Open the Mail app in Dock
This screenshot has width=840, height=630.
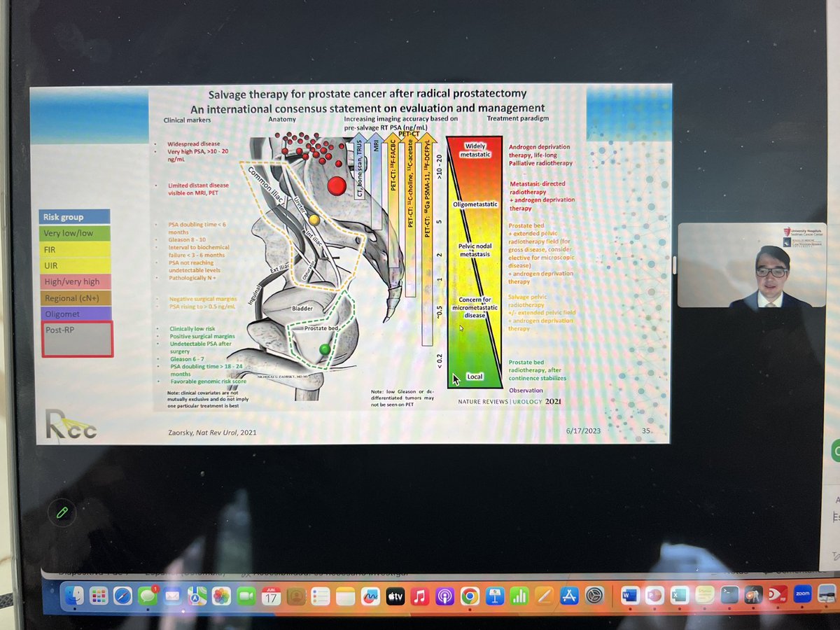tap(172, 594)
